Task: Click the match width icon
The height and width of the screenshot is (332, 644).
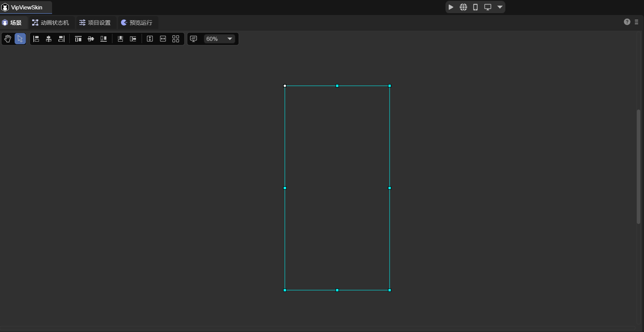Action: [163, 39]
